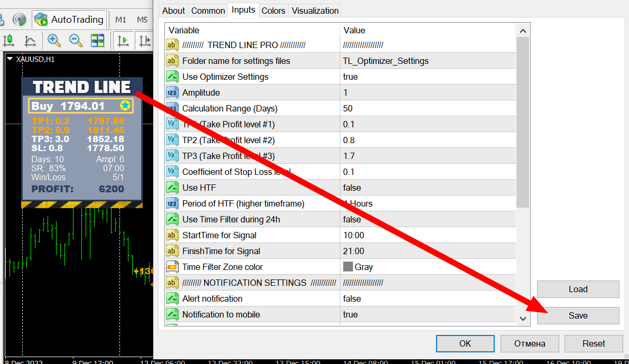Click the inputs list vertical scrollbar thumb
The height and width of the screenshot is (364, 629).
pyautogui.click(x=523, y=122)
